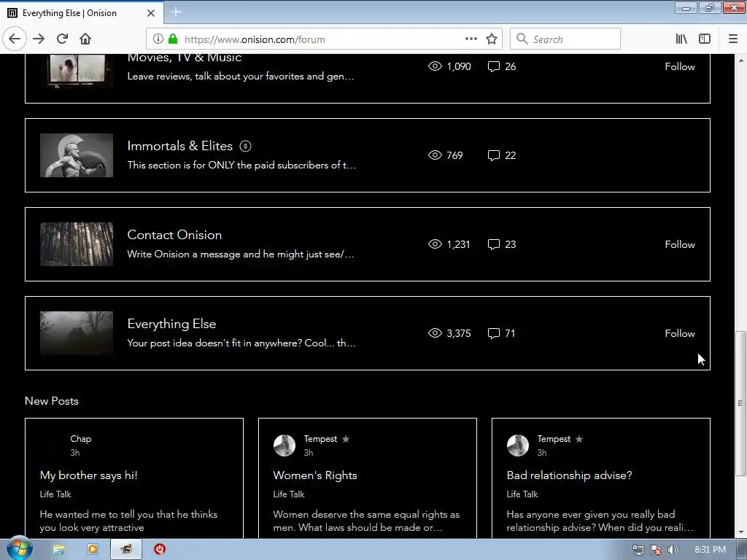The height and width of the screenshot is (560, 747).
Task: Follow the Everything Else category
Action: click(680, 333)
